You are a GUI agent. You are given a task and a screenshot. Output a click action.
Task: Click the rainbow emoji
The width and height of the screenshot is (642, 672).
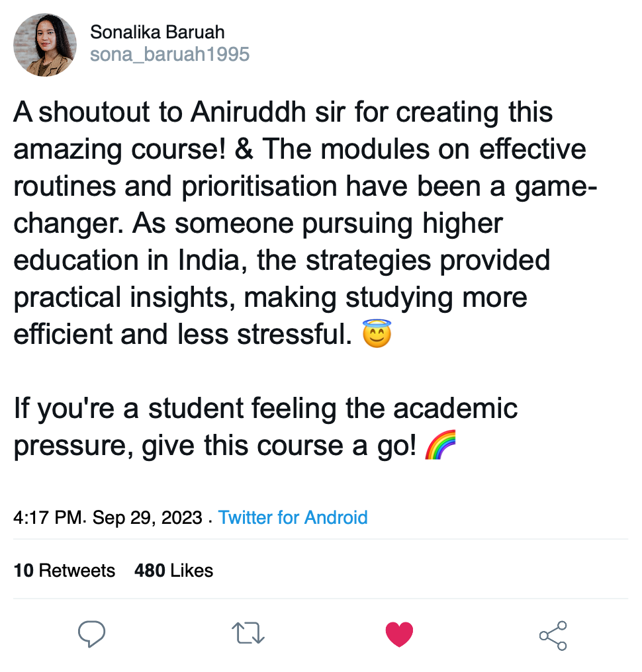pyautogui.click(x=440, y=446)
